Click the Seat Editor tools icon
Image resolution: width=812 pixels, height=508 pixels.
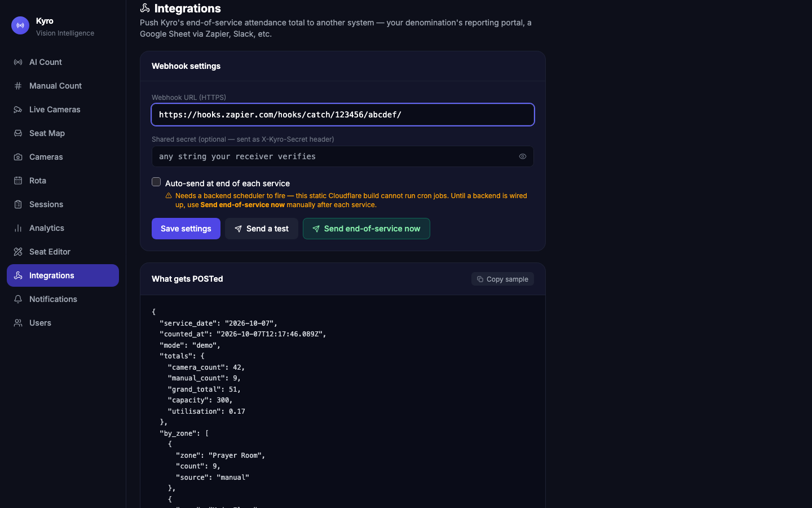(x=18, y=252)
